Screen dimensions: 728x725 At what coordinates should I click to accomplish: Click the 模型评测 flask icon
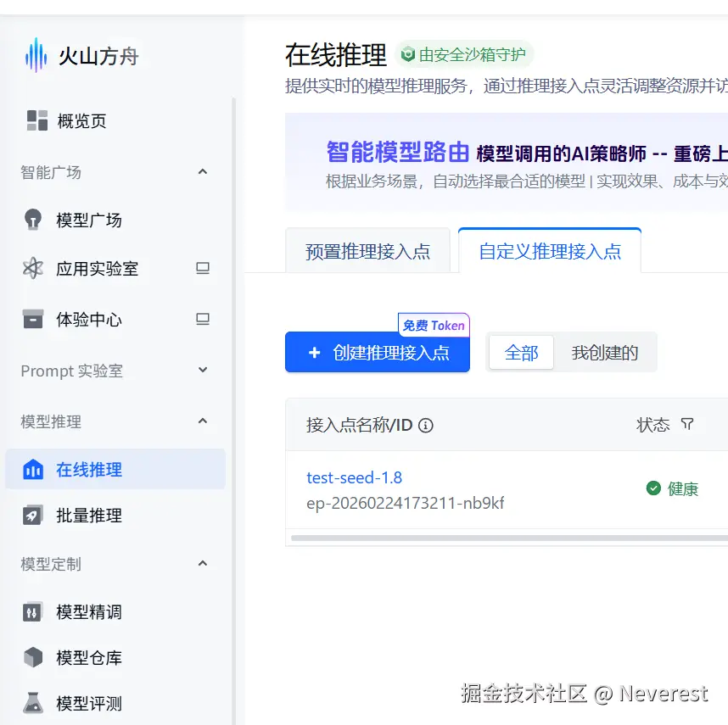click(x=33, y=703)
